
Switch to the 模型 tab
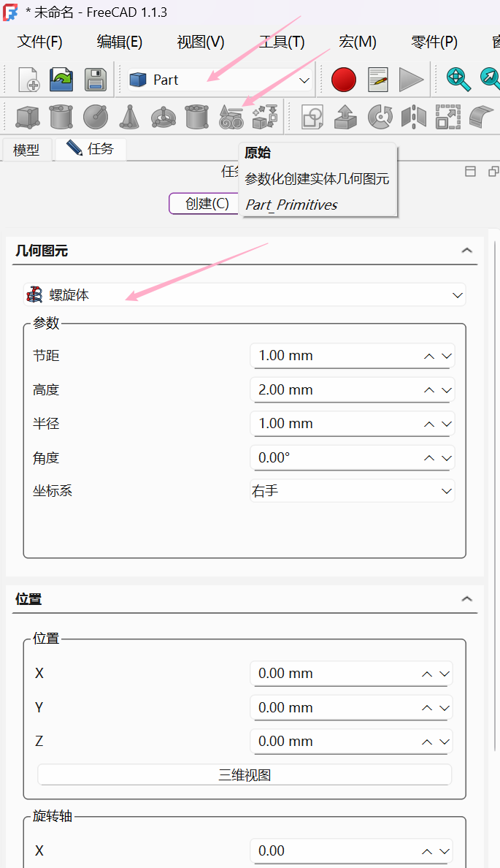[26, 150]
